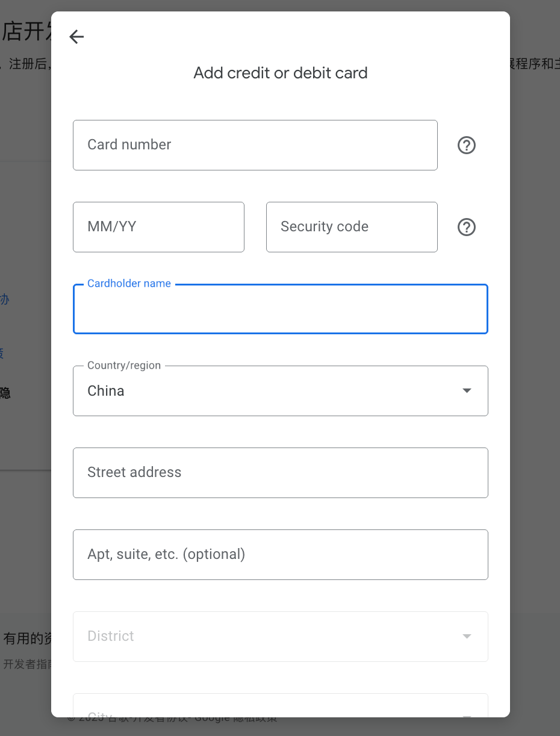The width and height of the screenshot is (560, 736).
Task: Select the dialog title Add credit or debit card
Action: [x=281, y=73]
